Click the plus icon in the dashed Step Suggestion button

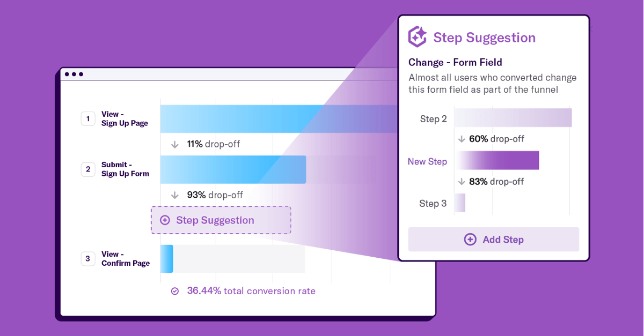(165, 220)
